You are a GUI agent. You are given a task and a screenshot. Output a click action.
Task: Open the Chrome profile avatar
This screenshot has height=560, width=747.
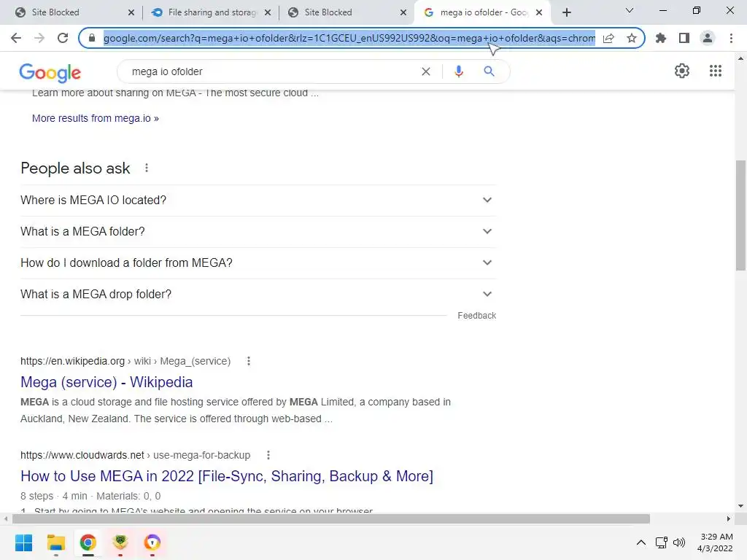(708, 38)
